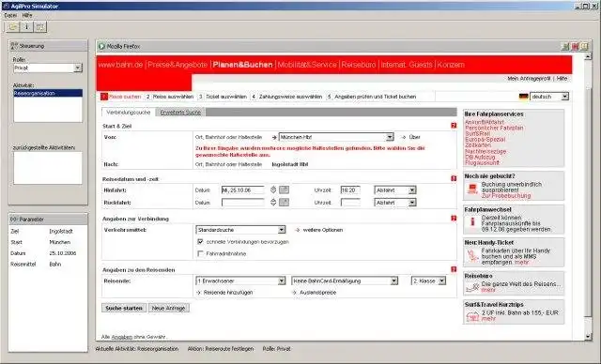Viewport: 601px width, 364px height.
Task: Open the deutsch language dropdown
Action: click(x=565, y=97)
